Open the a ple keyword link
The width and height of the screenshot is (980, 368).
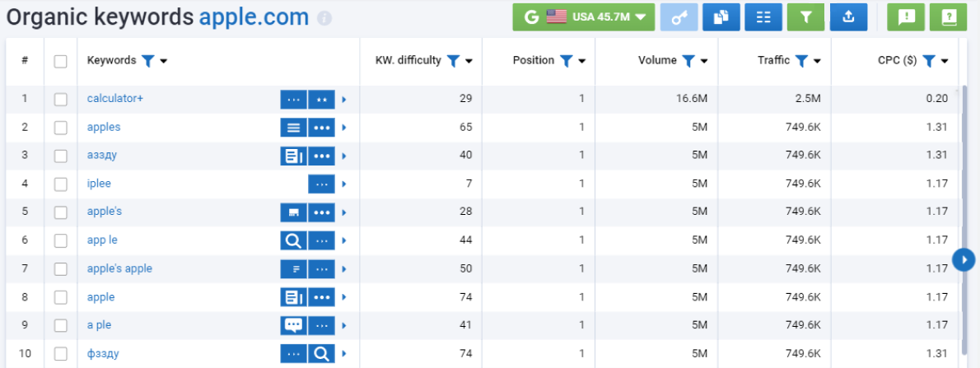pos(100,325)
